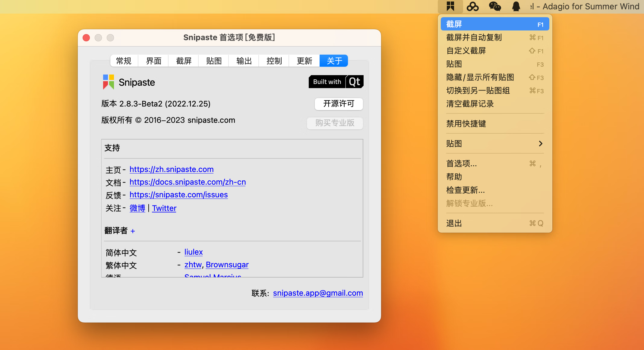Choose 检查更新... from tray menu

tap(466, 190)
